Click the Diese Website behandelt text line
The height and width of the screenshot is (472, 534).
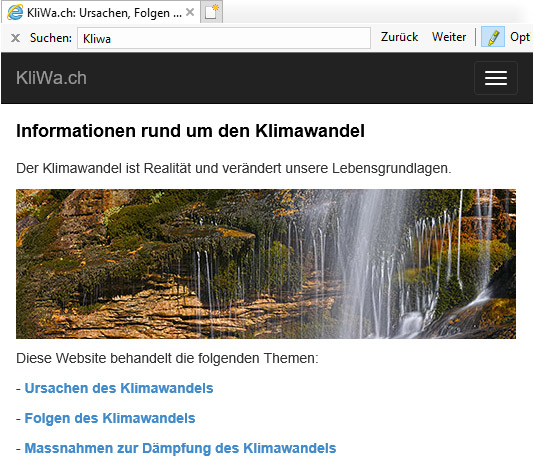pos(167,358)
